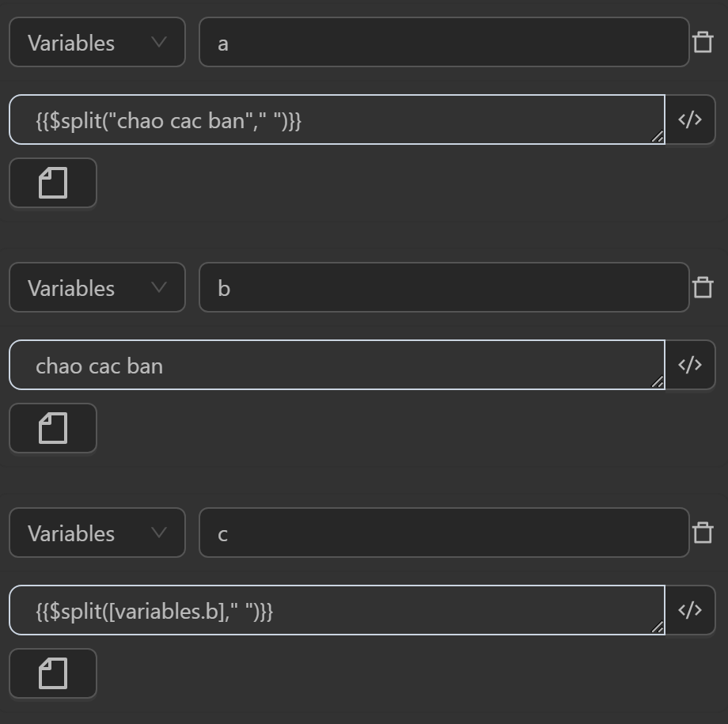
Task: Click resize handle of variable c value box
Action: coord(658,627)
